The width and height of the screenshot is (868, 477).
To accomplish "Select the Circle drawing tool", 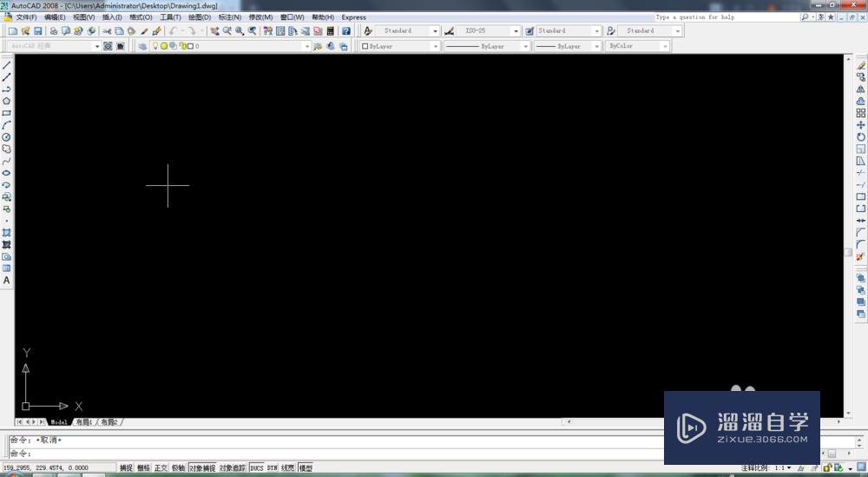I will [x=7, y=136].
